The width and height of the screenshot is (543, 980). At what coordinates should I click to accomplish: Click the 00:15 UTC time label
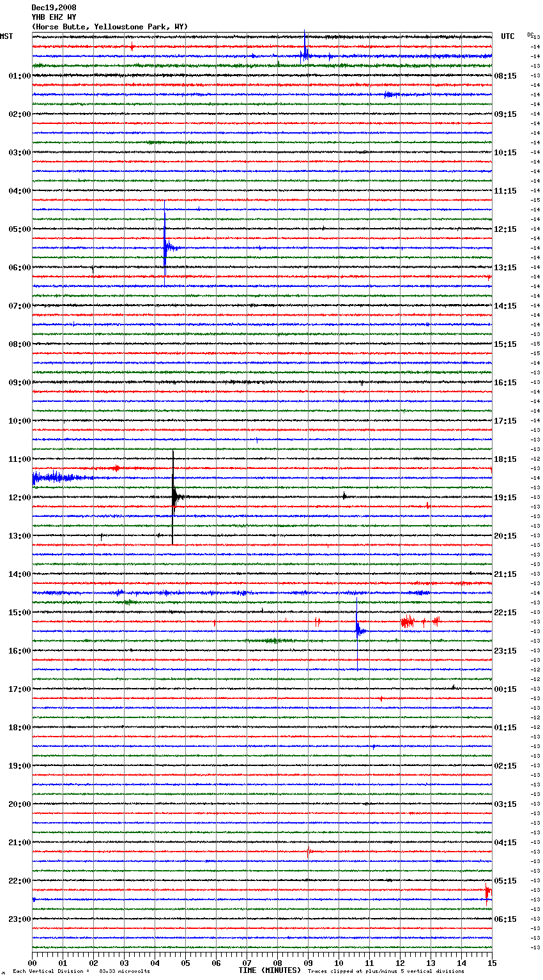point(505,689)
